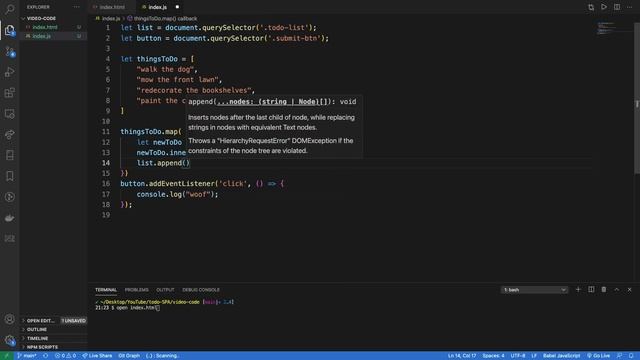Click unsaved dot on index.js tab
The height and width of the screenshot is (360, 640).
pyautogui.click(x=177, y=7)
